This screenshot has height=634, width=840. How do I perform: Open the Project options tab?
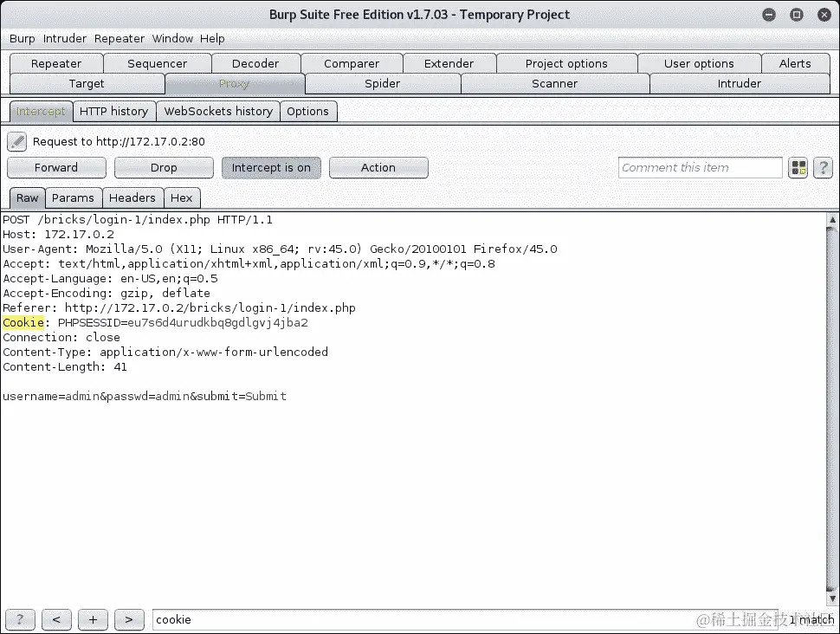coord(566,63)
